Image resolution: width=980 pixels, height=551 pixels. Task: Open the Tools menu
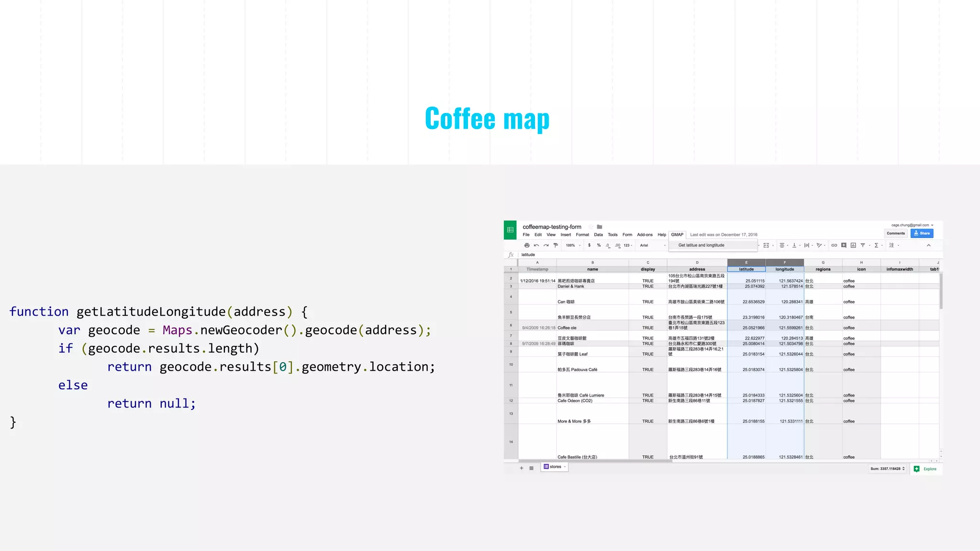[x=612, y=235]
